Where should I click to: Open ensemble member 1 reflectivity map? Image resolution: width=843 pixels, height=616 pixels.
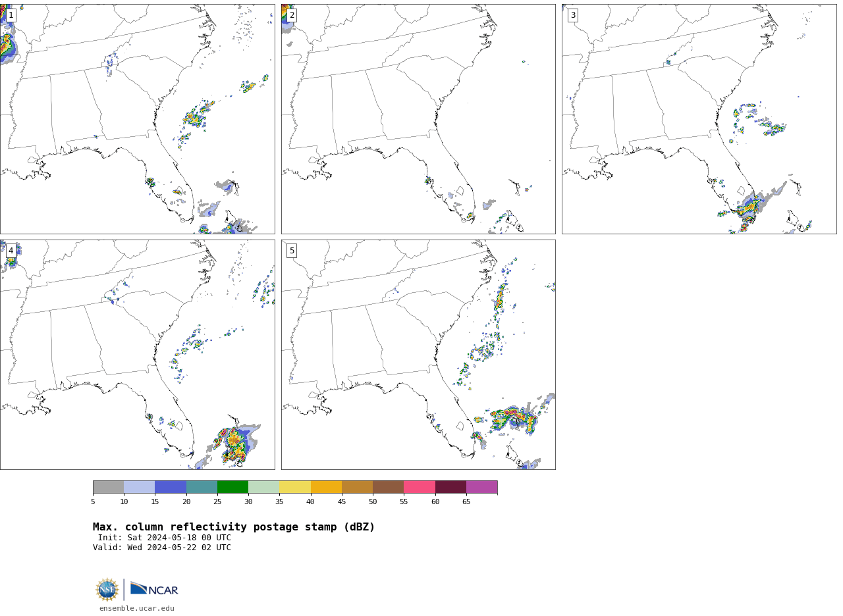coord(137,119)
